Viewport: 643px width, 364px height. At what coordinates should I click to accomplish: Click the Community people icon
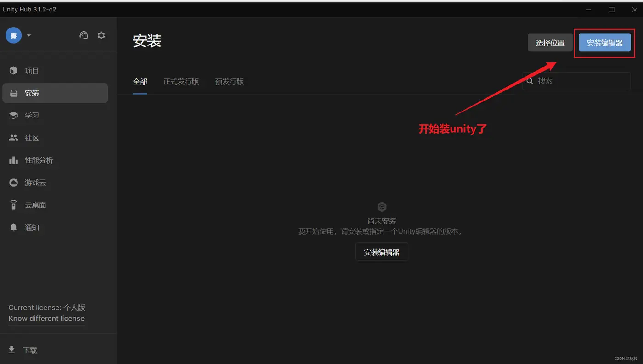[14, 138]
